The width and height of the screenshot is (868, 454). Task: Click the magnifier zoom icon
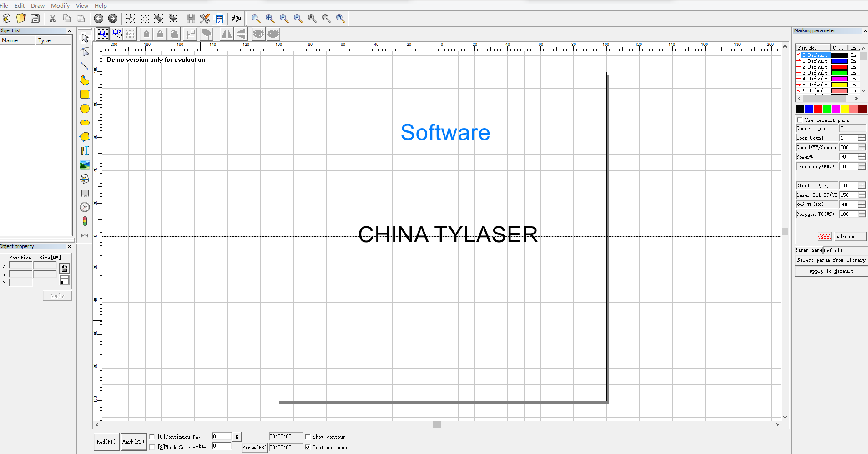point(256,18)
